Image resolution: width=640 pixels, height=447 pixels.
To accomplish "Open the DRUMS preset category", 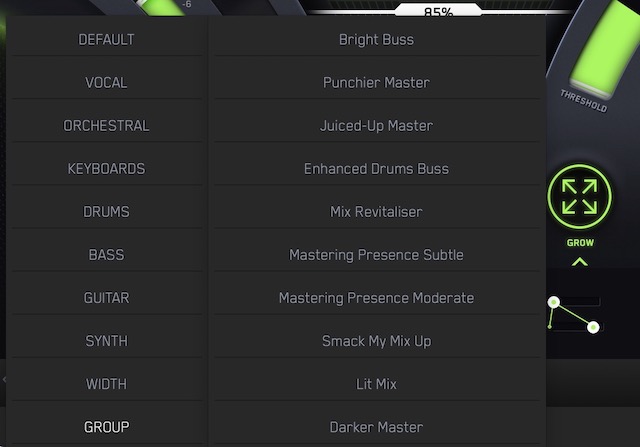I will [x=106, y=212].
